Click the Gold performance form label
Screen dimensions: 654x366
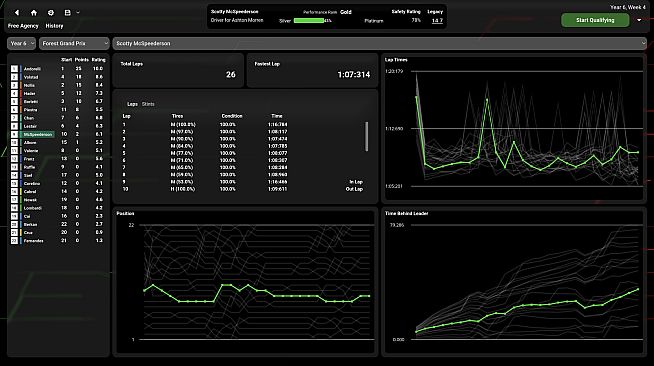point(346,12)
